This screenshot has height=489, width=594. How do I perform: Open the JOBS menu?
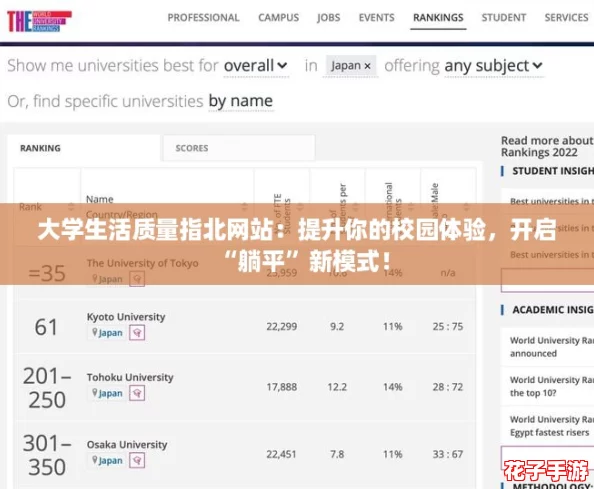[x=328, y=17]
